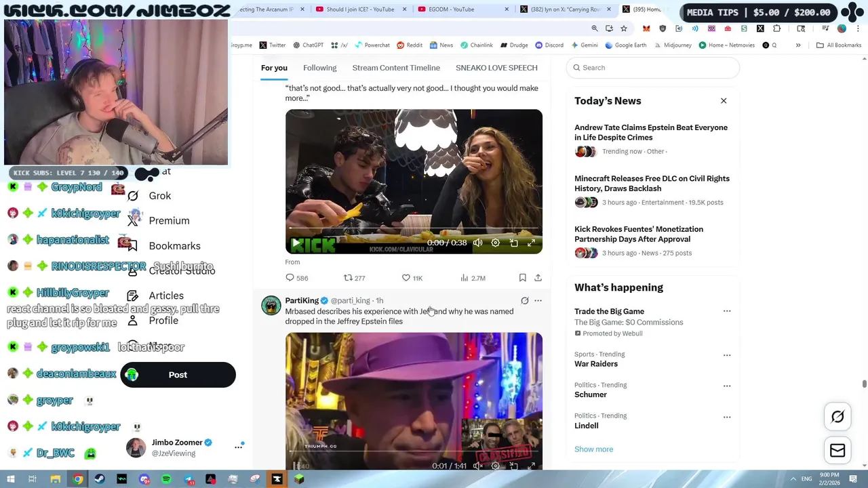Open options for Schumer trend
868x488 pixels.
tap(727, 386)
